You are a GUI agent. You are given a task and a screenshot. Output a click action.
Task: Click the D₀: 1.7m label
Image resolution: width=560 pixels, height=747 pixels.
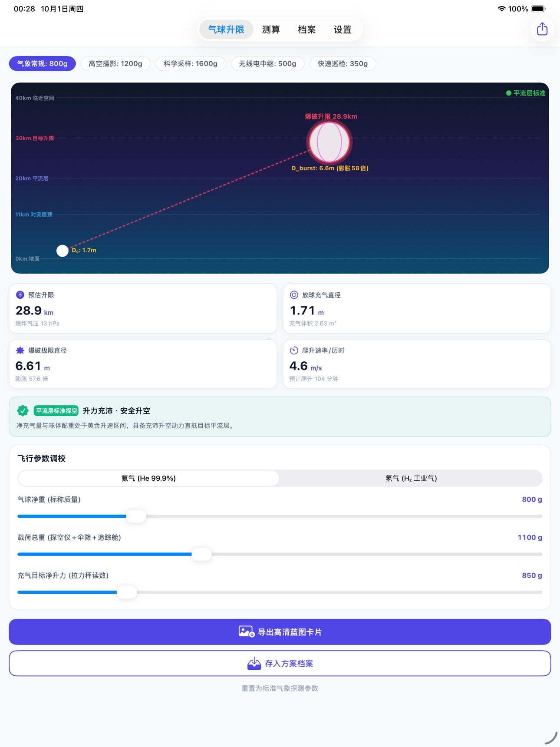point(84,250)
